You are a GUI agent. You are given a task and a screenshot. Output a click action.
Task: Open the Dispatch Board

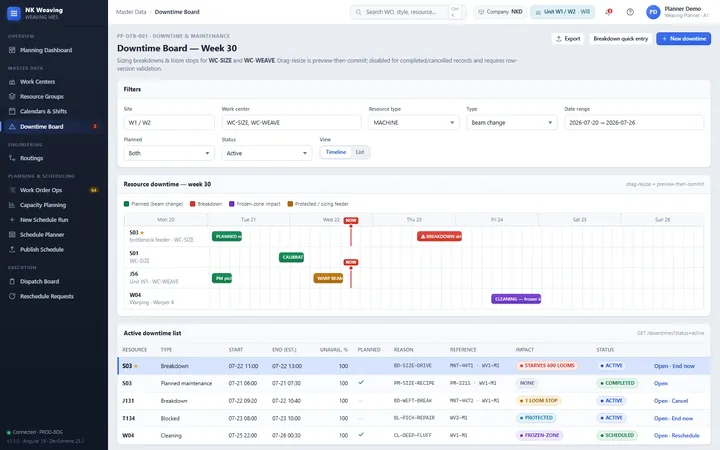click(x=39, y=281)
